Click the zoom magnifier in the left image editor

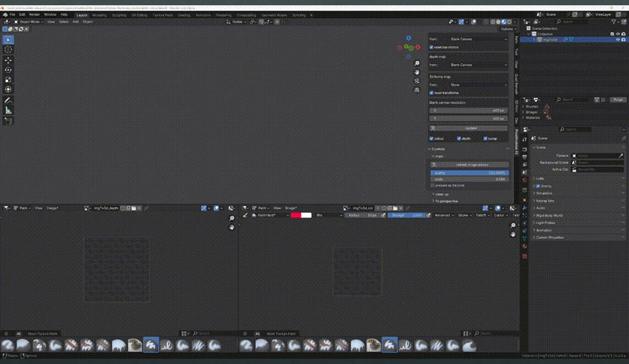click(x=232, y=218)
